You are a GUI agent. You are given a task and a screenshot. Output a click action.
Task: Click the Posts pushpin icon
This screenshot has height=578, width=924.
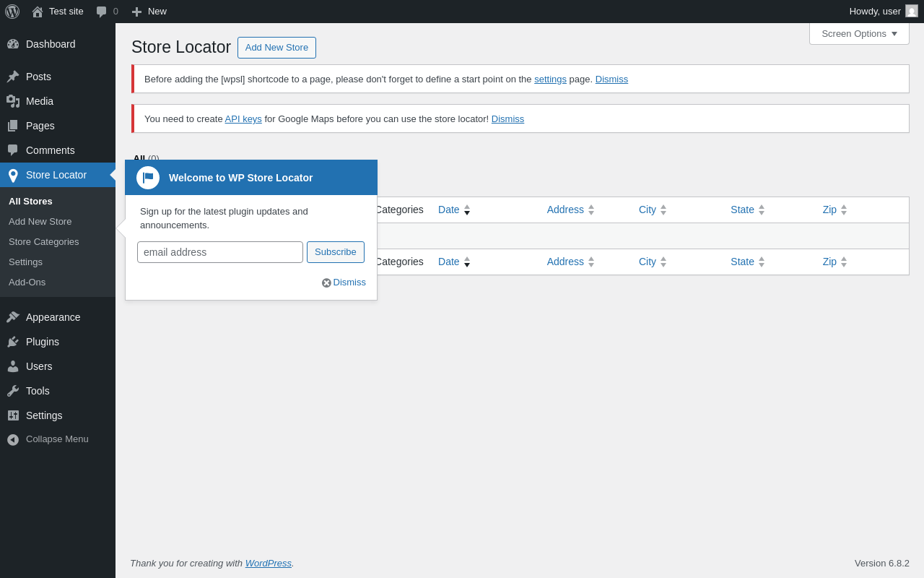[13, 77]
